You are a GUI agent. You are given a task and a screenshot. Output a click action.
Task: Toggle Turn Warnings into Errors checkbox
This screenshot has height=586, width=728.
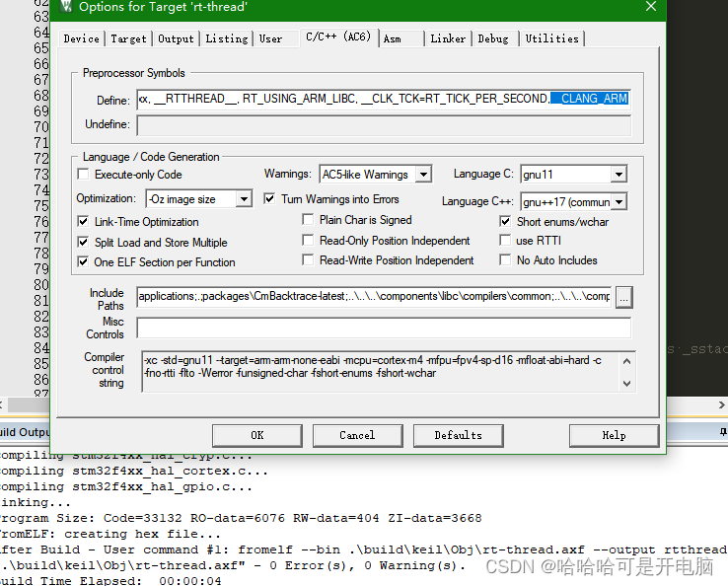(x=269, y=198)
